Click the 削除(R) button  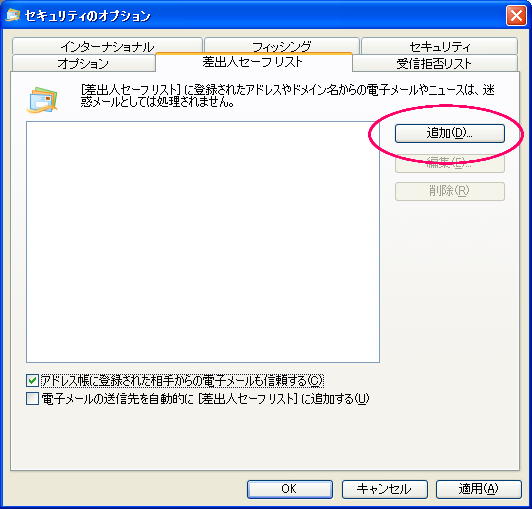coord(450,191)
